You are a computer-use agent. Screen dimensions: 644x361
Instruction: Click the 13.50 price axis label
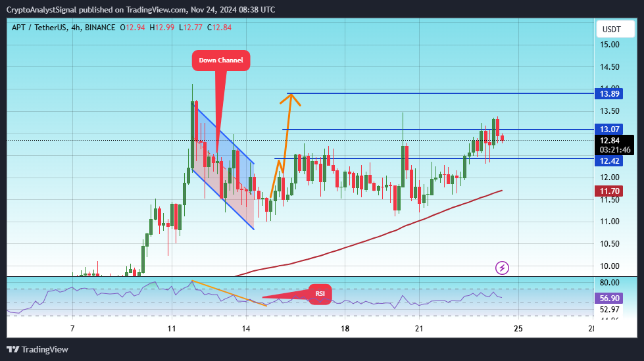(x=610, y=111)
